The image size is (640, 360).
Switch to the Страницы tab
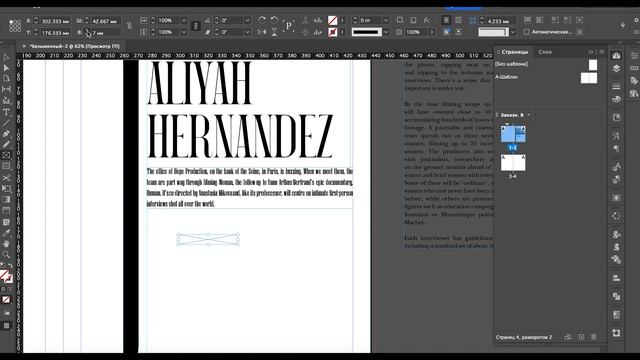(514, 52)
